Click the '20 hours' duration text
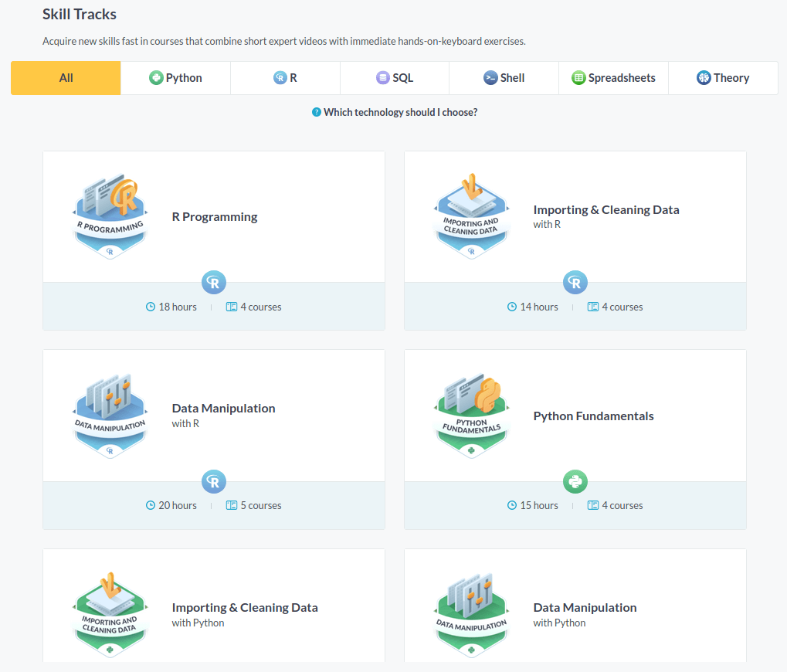787x672 pixels. [178, 505]
